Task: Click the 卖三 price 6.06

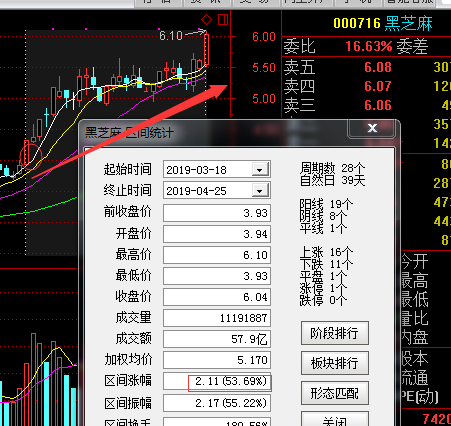Action: pyautogui.click(x=378, y=105)
